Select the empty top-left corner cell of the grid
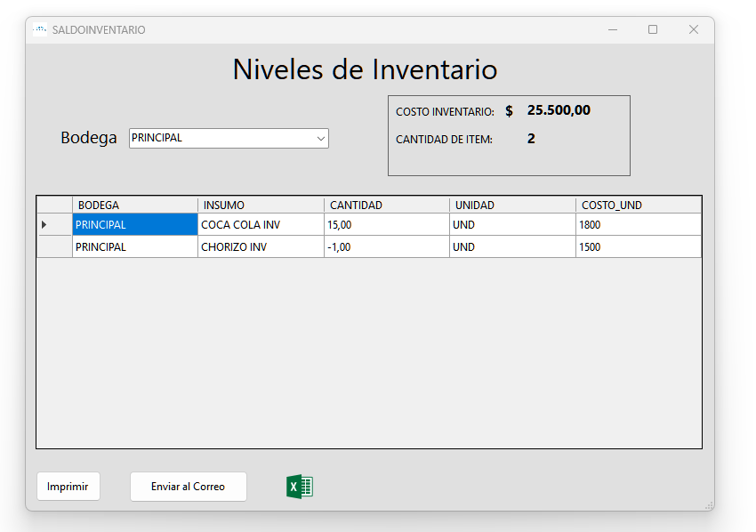Screen dimensions: 756x532 click(x=53, y=204)
